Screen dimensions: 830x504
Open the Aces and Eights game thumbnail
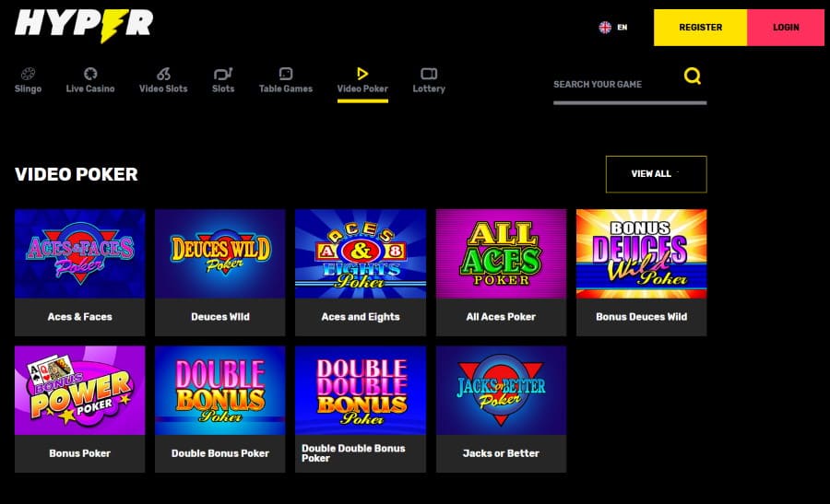tap(361, 254)
